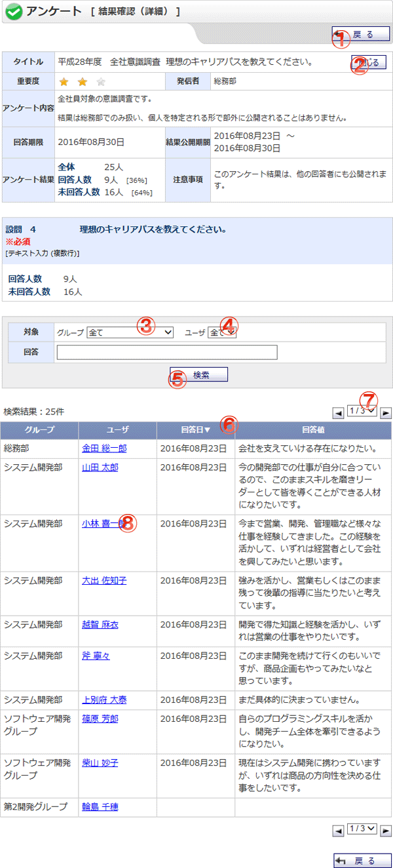
Task: Go to next page using arrow below table
Action: [386, 831]
